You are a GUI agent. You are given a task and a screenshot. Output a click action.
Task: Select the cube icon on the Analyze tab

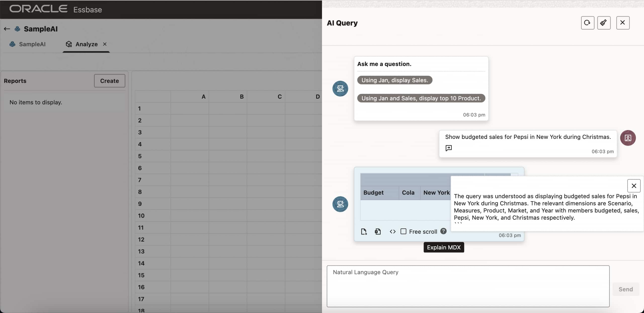click(69, 44)
